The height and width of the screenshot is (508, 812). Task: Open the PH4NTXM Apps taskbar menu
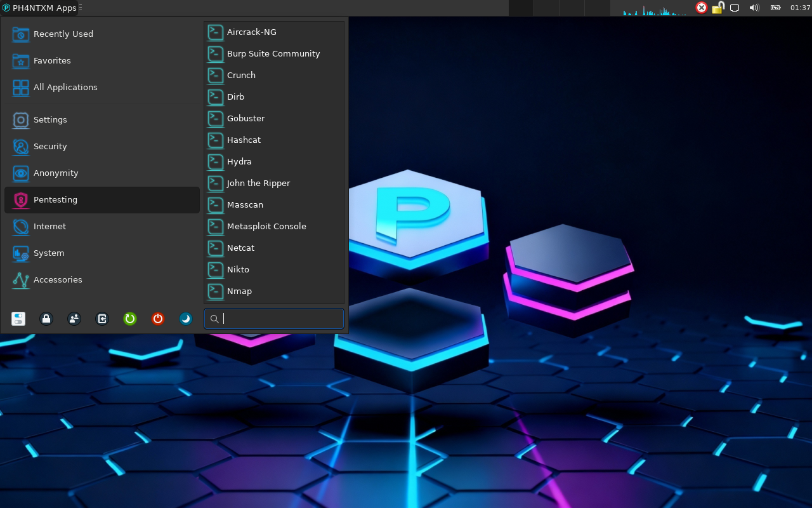tap(38, 8)
